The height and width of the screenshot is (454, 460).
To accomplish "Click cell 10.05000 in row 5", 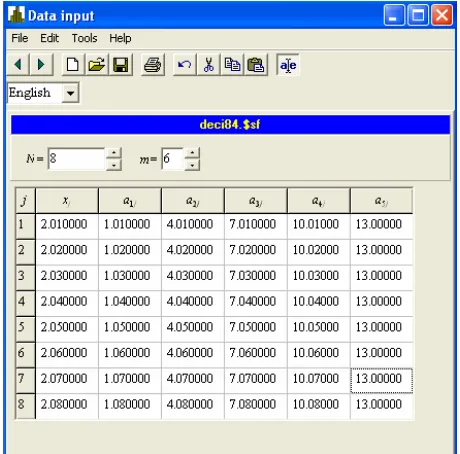I will 319,329.
